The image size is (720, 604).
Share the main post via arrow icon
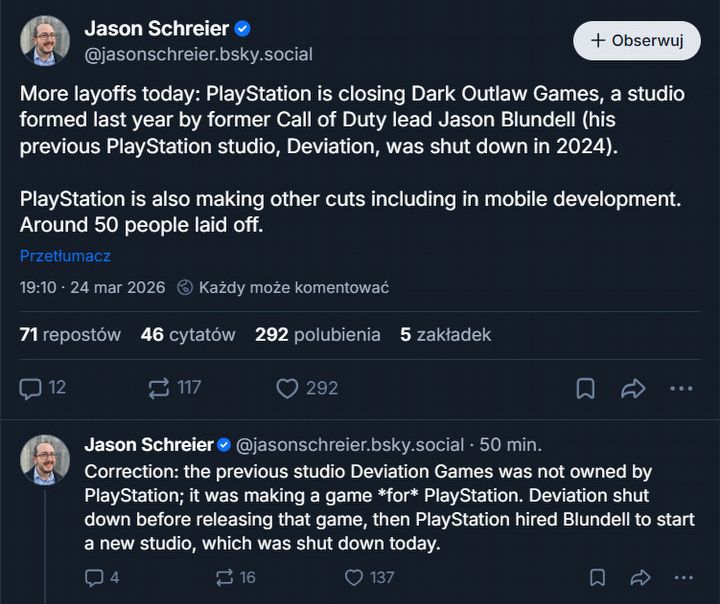coord(633,388)
